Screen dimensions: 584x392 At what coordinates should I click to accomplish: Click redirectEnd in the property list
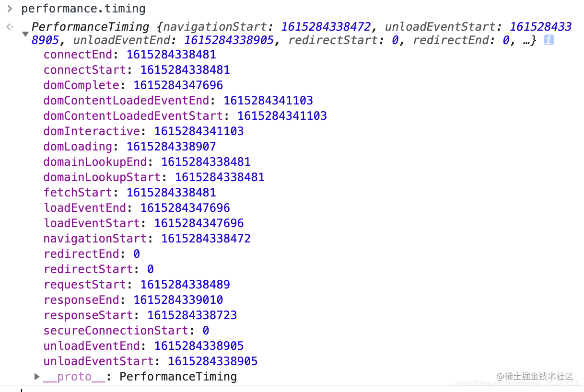pyautogui.click(x=81, y=254)
